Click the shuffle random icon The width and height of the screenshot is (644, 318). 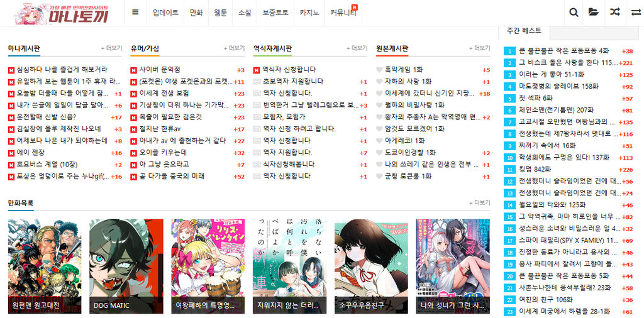click(x=614, y=13)
